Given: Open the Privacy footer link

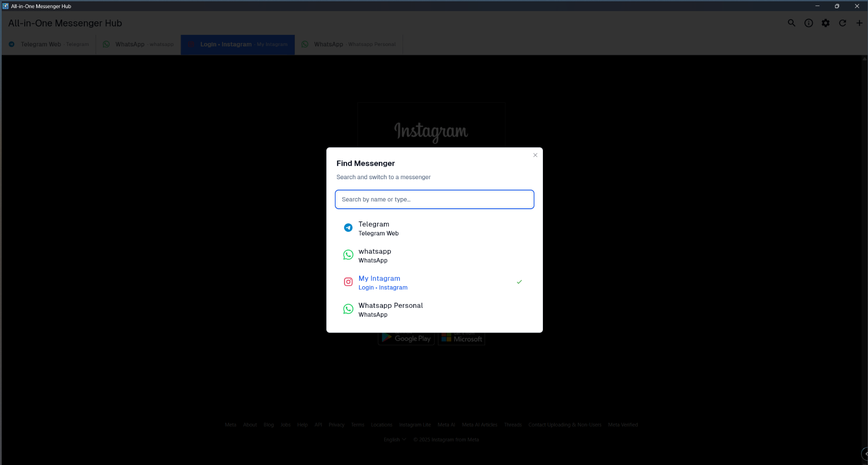Looking at the screenshot, I should pyautogui.click(x=337, y=425).
